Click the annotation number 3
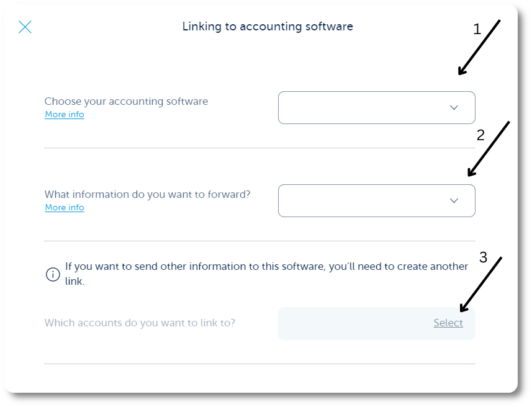 483,257
